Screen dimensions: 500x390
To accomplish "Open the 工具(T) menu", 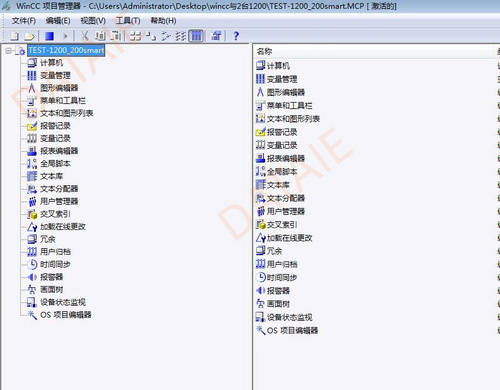I will click(x=128, y=21).
